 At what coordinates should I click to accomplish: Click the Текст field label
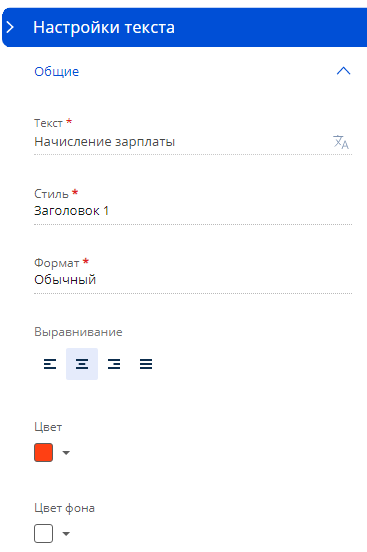(48, 123)
